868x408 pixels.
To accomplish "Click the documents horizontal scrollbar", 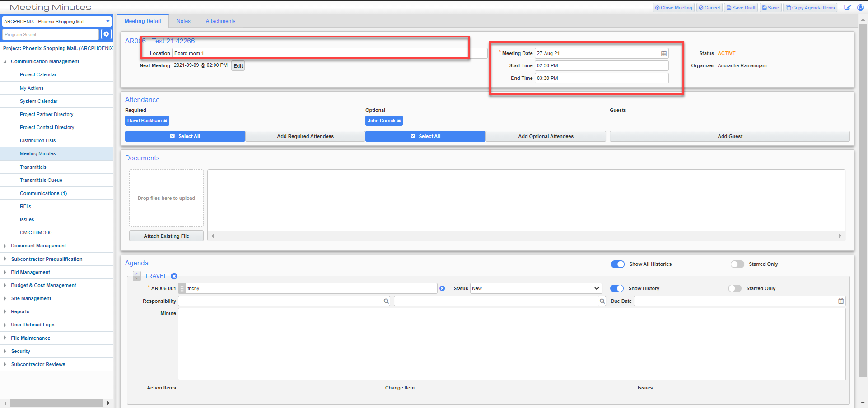I will click(526, 236).
